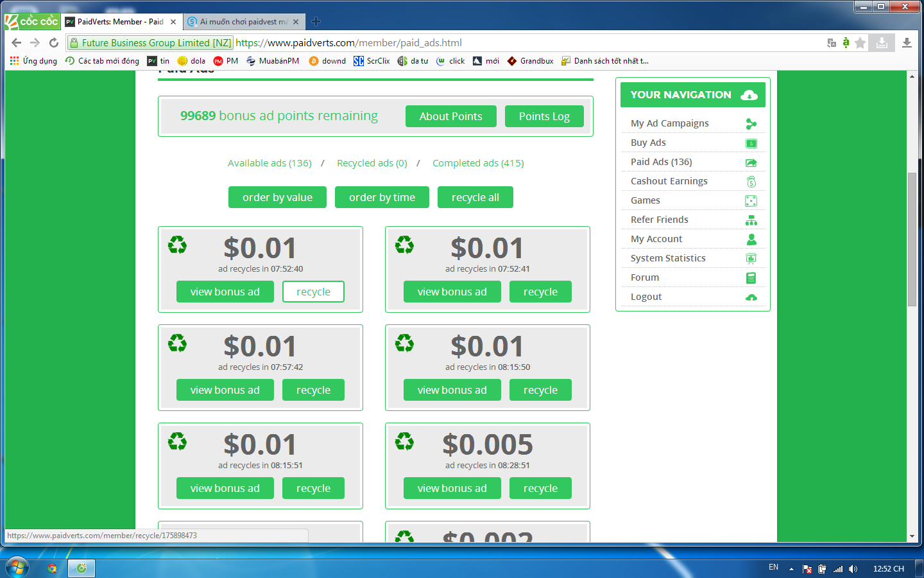Click the recycle all button
Viewport: 924px width, 578px height.
pyautogui.click(x=475, y=197)
